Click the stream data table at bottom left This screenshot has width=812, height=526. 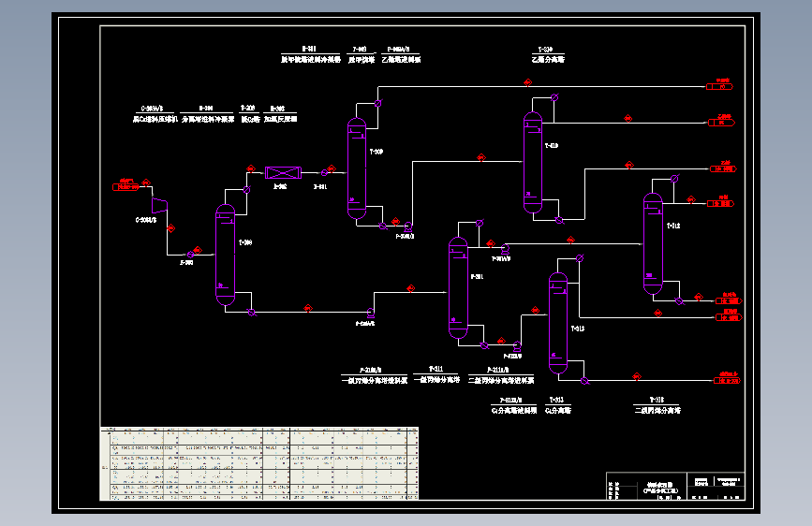[x=258, y=463]
